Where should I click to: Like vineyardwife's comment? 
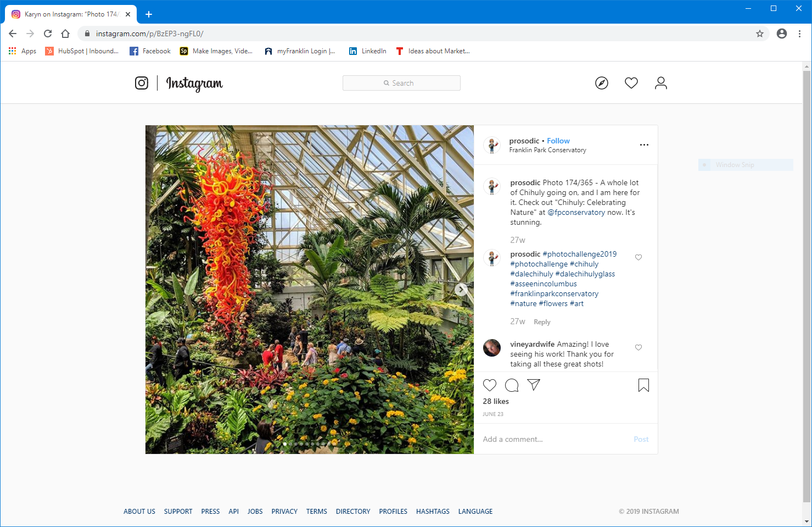(639, 347)
